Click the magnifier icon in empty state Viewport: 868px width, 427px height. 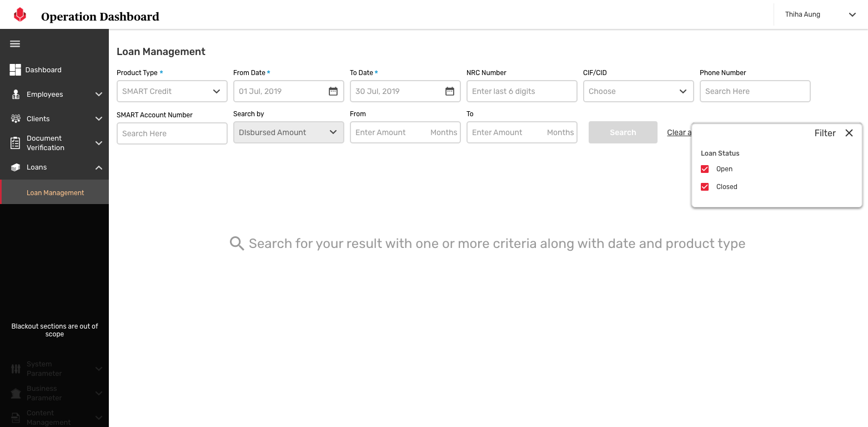click(x=237, y=244)
